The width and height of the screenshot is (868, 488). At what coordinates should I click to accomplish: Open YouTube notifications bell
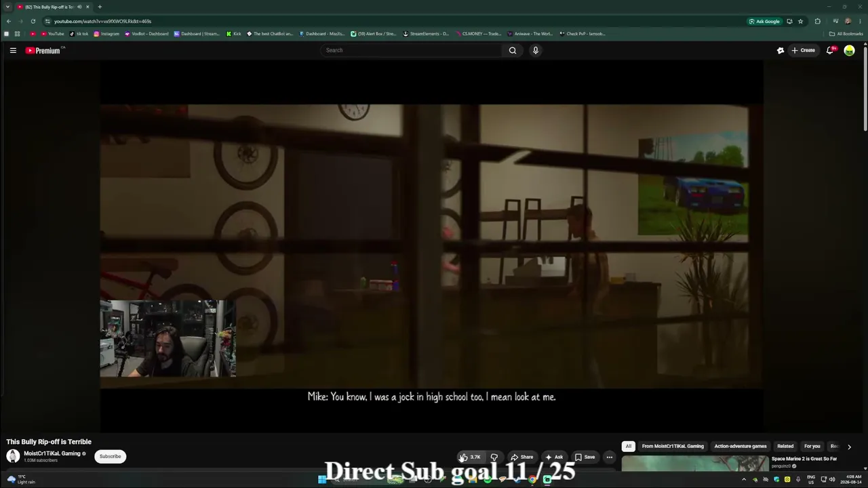830,50
